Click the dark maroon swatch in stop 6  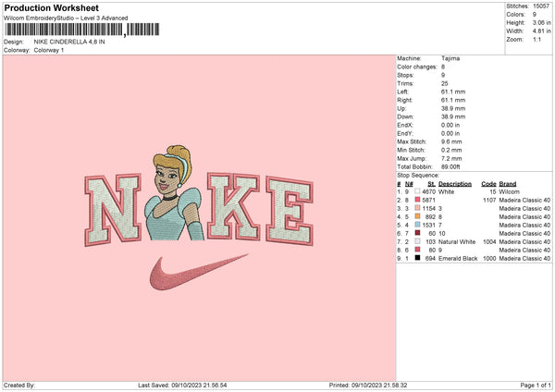click(418, 233)
